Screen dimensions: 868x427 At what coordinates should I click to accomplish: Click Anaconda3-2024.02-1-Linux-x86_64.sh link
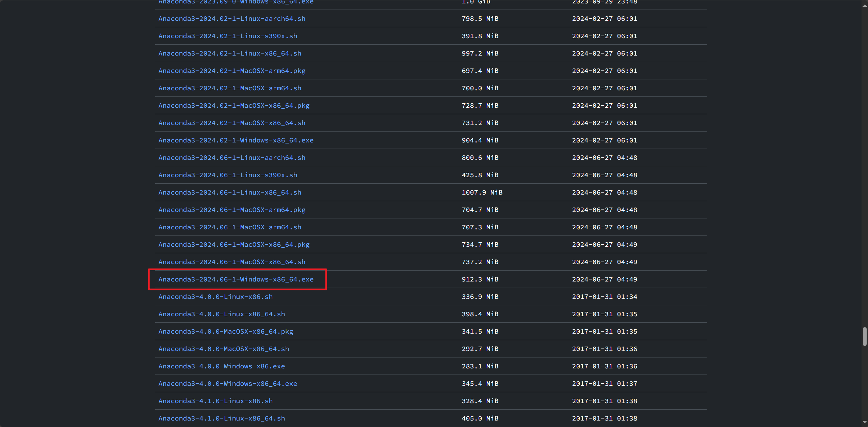(x=230, y=54)
